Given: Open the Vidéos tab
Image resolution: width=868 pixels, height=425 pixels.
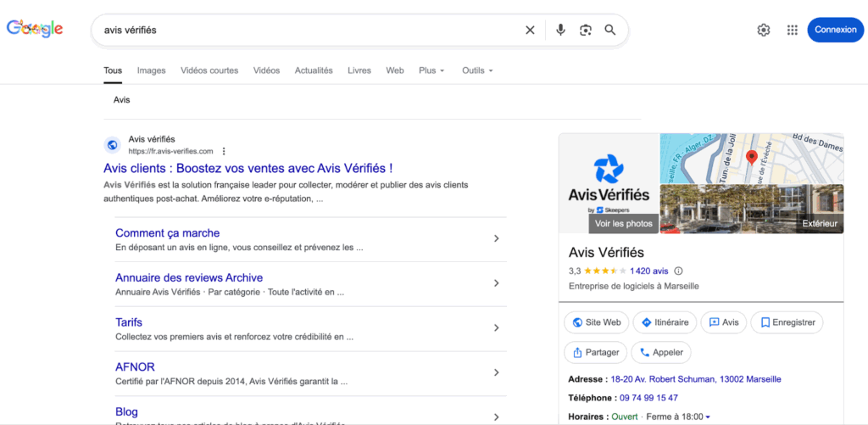Looking at the screenshot, I should (x=266, y=71).
